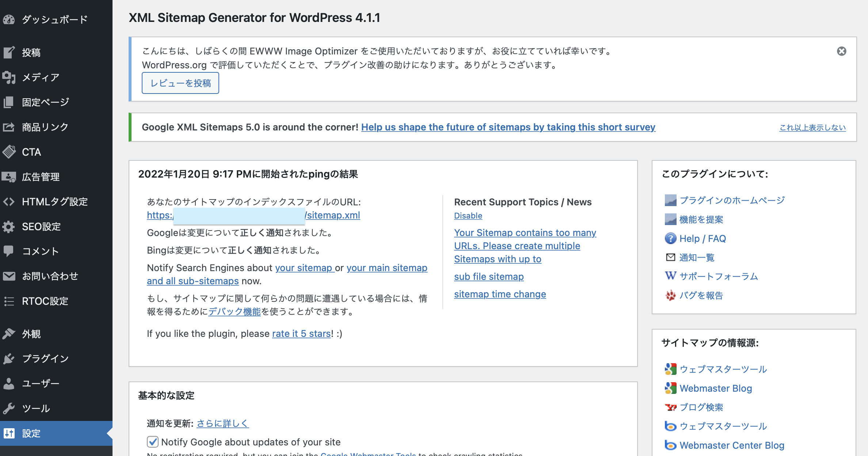Click the CTA ticket icon
Viewport: 868px width, 456px height.
click(x=9, y=152)
